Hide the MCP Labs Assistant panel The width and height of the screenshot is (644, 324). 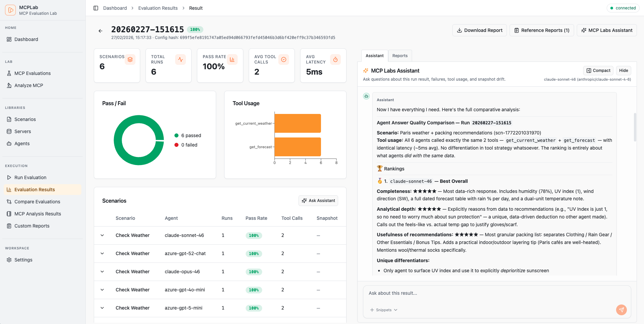623,71
